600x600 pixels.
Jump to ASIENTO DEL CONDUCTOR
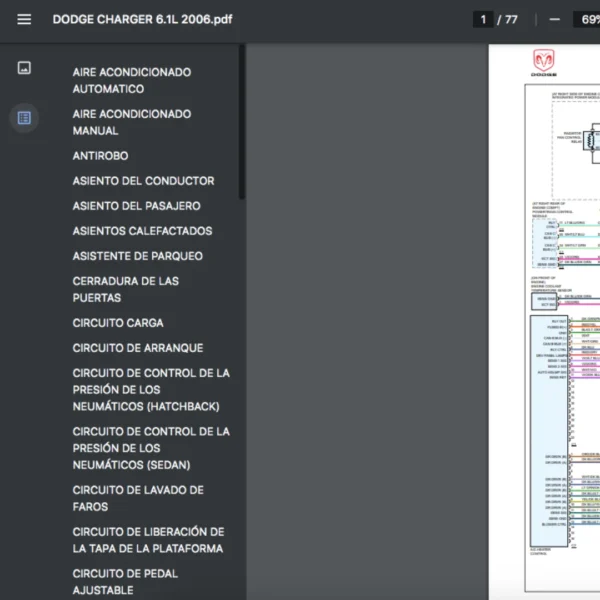click(143, 181)
